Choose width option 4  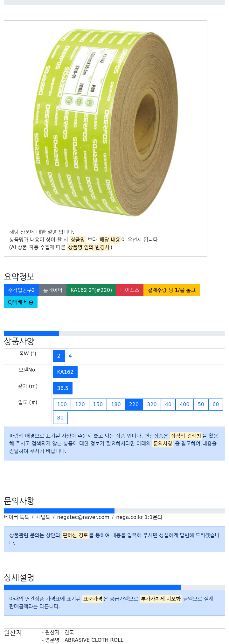[x=70, y=356]
